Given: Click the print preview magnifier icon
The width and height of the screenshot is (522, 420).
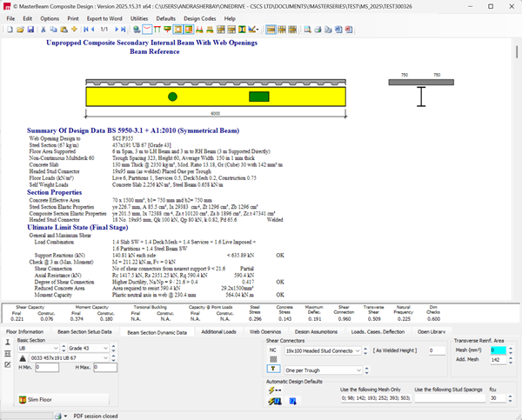Looking at the screenshot, I should pyautogui.click(x=308, y=30).
